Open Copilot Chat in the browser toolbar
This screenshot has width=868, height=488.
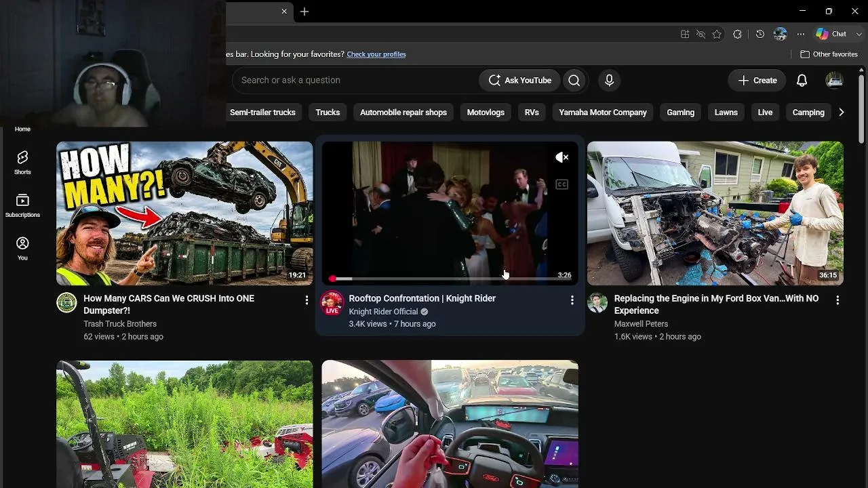coord(831,34)
